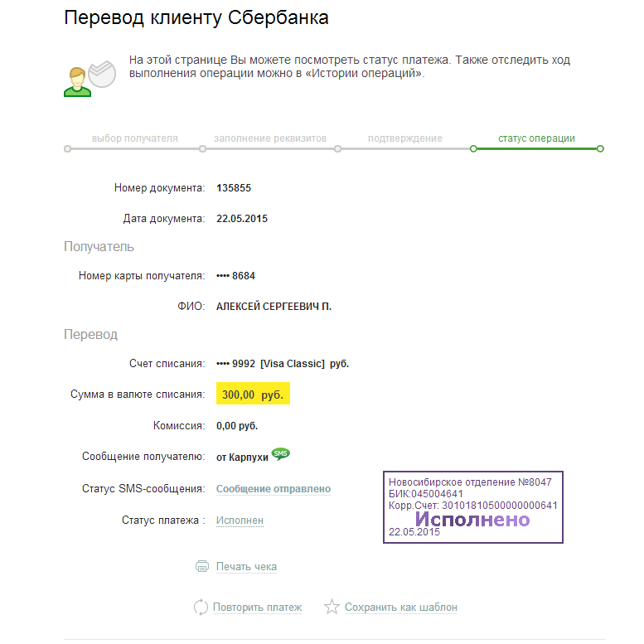The height and width of the screenshot is (644, 644).
Task: Click the green SMS bubble icon
Action: point(281,454)
